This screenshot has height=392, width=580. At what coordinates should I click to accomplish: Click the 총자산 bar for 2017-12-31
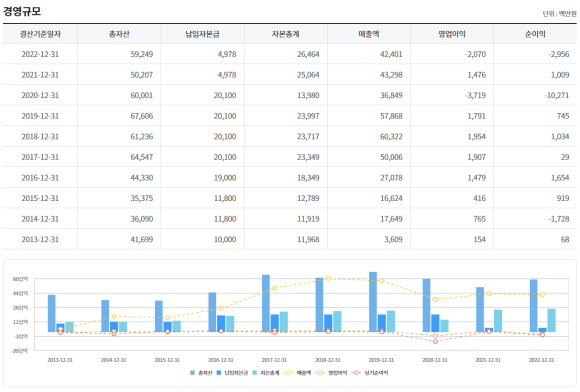click(266, 303)
